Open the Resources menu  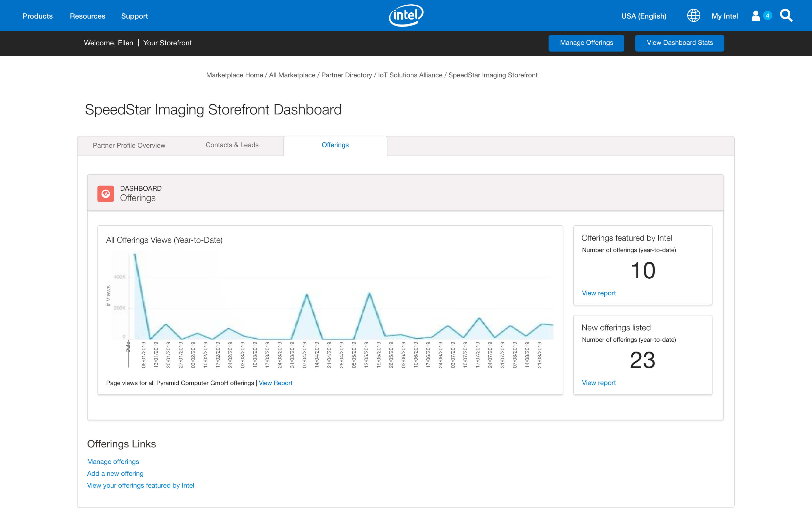click(x=88, y=16)
